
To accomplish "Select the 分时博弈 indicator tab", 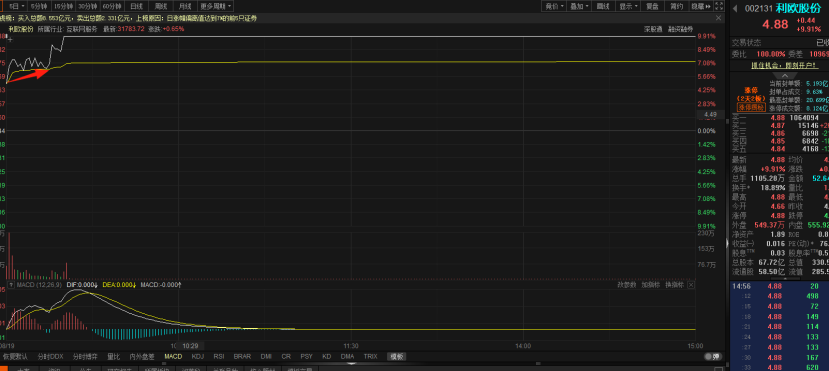I will point(85,356).
